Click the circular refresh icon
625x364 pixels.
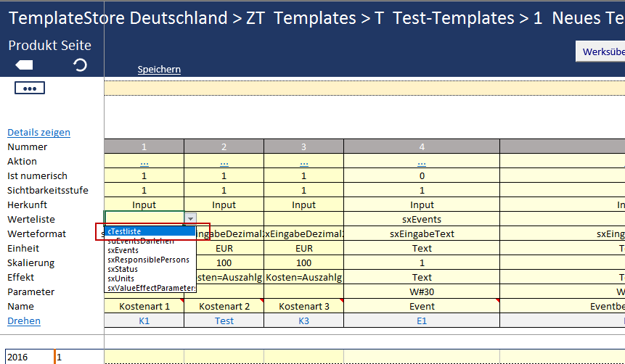click(x=80, y=65)
